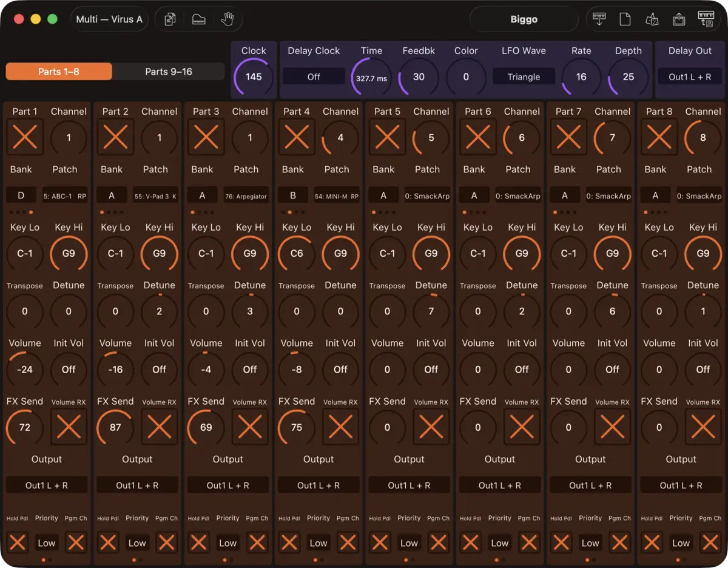Toggle the Part 5 enable box
The image size is (728, 568).
coord(387,137)
